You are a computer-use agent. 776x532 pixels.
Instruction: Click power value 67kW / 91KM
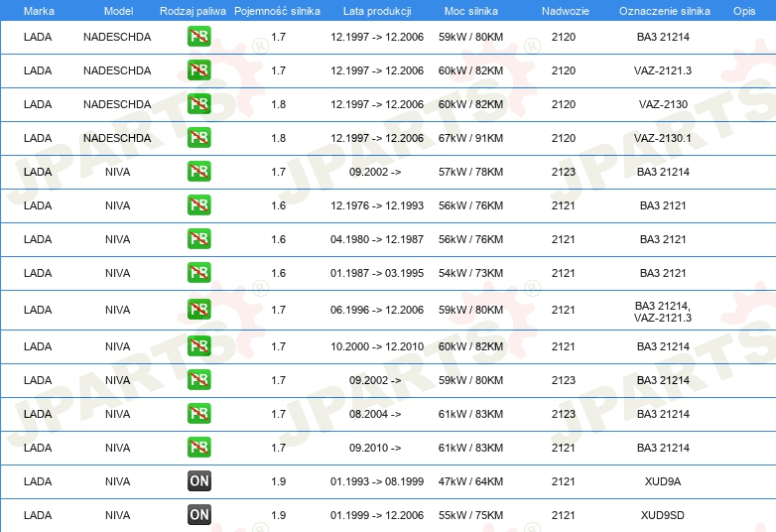(470, 138)
